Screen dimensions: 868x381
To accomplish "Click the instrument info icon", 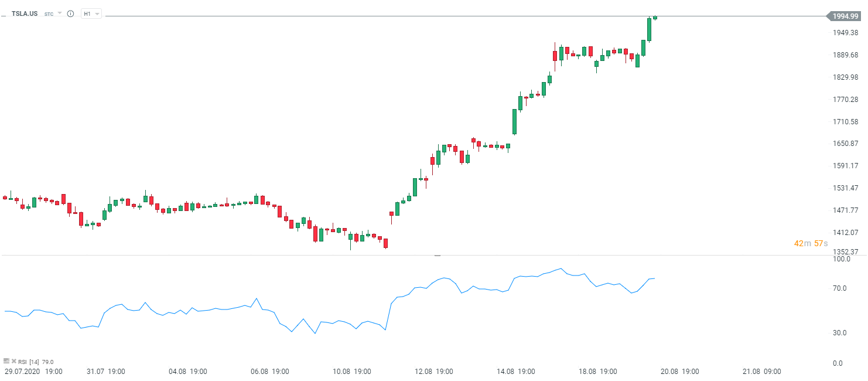I will [x=70, y=13].
